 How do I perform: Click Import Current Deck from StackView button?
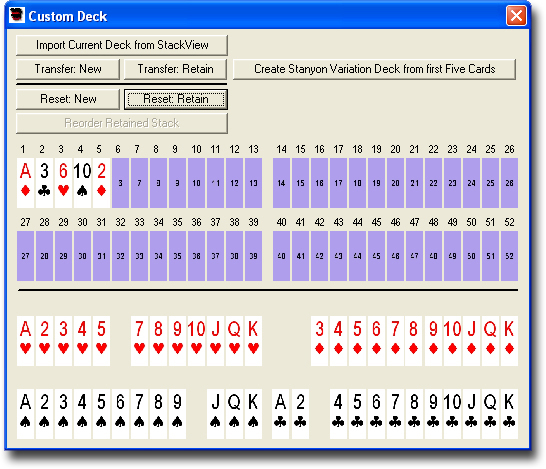pos(122,45)
